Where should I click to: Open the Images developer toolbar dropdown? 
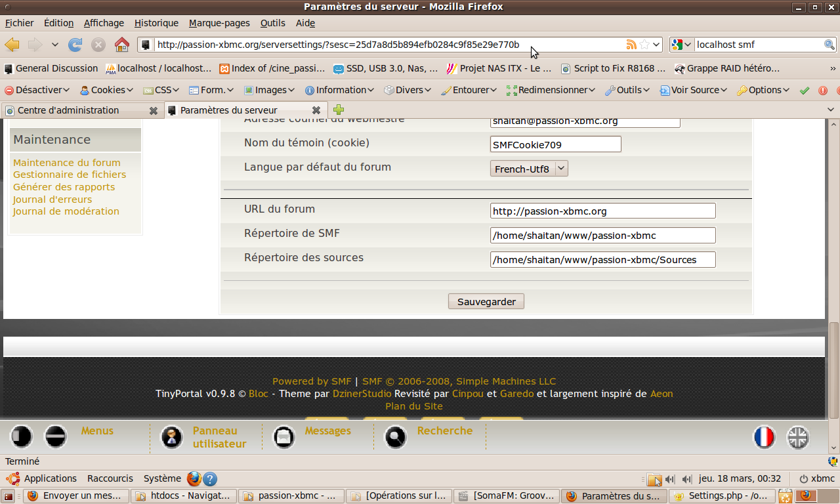270,90
